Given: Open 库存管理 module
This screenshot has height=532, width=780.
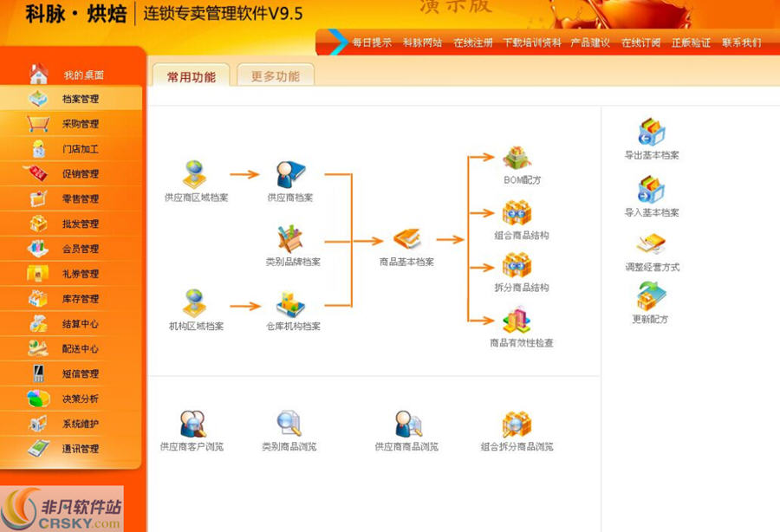Looking at the screenshot, I should tap(71, 299).
